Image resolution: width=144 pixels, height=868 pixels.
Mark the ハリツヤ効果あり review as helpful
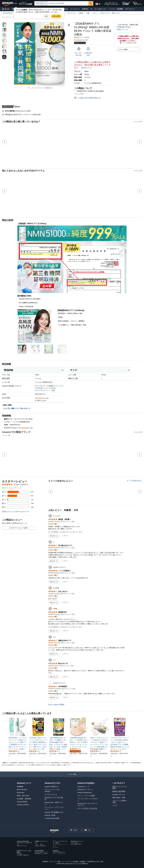54,582
